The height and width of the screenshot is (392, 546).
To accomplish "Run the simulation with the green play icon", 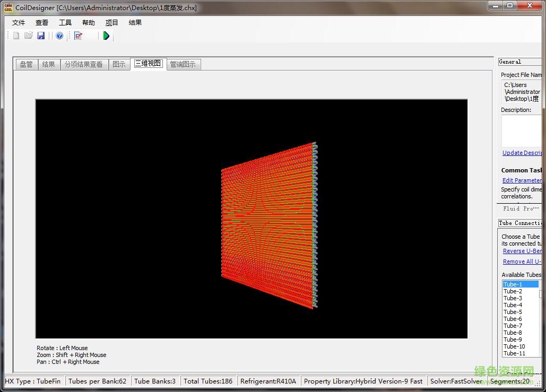I will point(106,36).
